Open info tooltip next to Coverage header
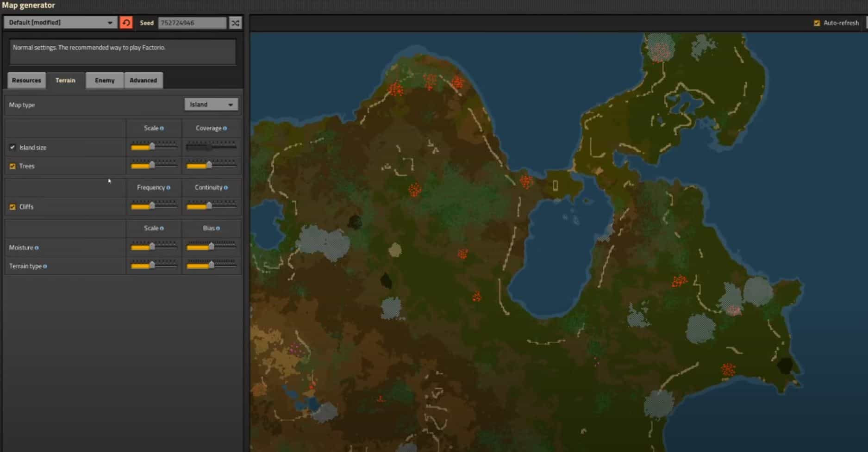 tap(225, 128)
